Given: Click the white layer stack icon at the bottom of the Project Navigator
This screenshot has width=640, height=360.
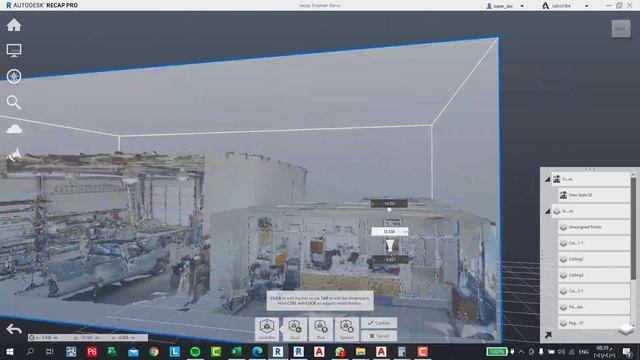Looking at the screenshot, I should 626,329.
